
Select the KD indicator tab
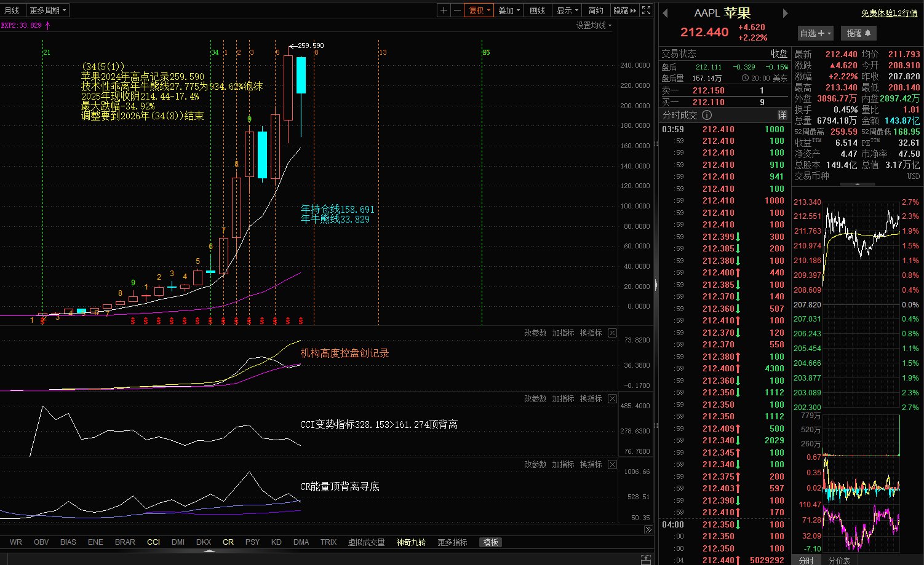point(276,542)
